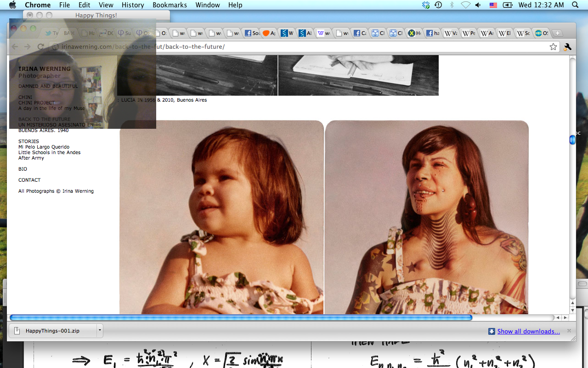Open the Little Schools in the Andes link
Screen dimensions: 588x368
[x=49, y=152]
